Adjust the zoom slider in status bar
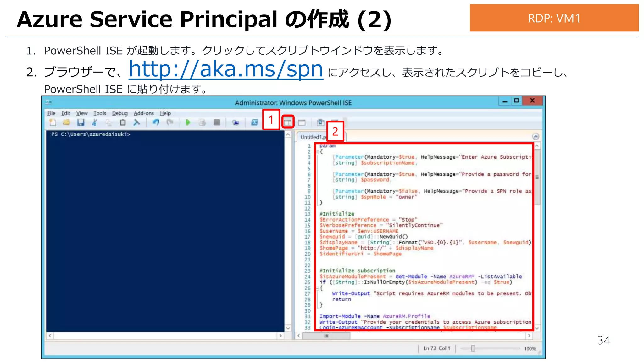 click(x=473, y=348)
